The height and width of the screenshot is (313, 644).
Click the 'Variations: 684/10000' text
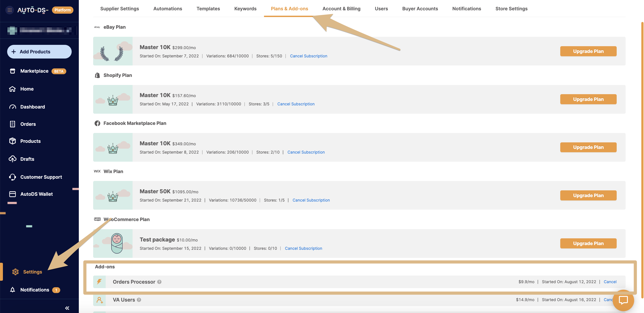tap(227, 56)
